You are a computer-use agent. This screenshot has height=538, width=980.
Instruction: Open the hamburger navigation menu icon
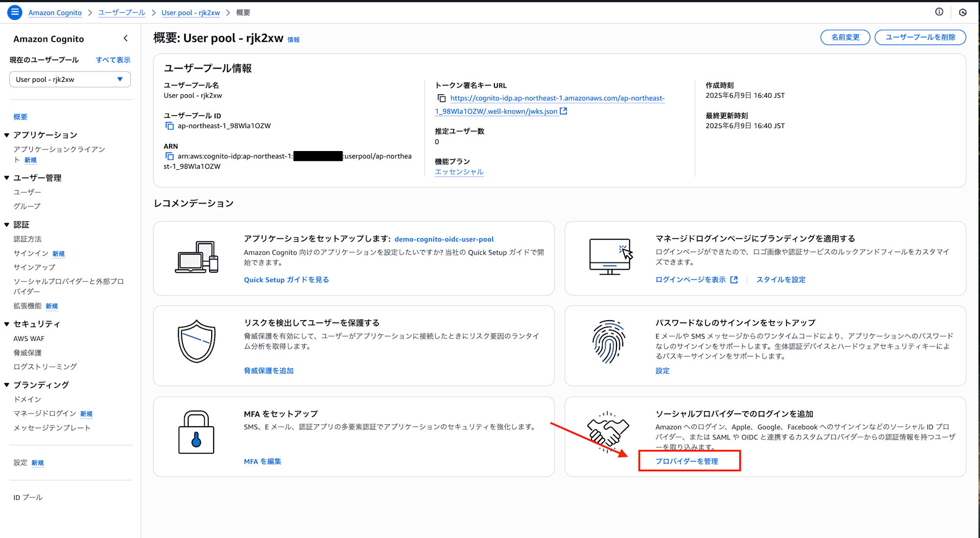pyautogui.click(x=15, y=12)
